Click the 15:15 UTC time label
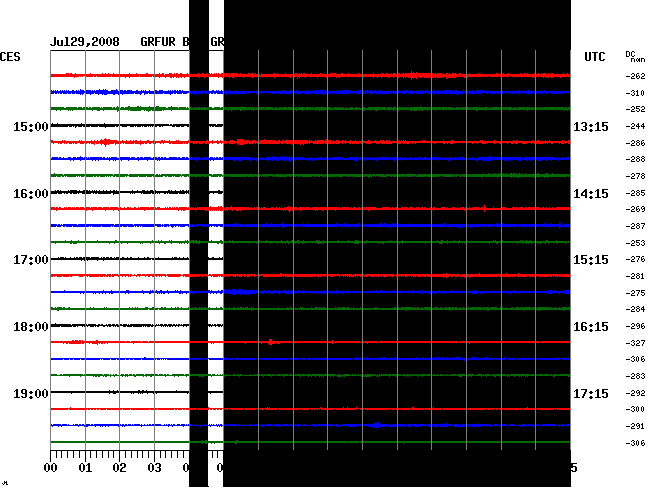Screen dimensions: 650x494 click(591, 260)
